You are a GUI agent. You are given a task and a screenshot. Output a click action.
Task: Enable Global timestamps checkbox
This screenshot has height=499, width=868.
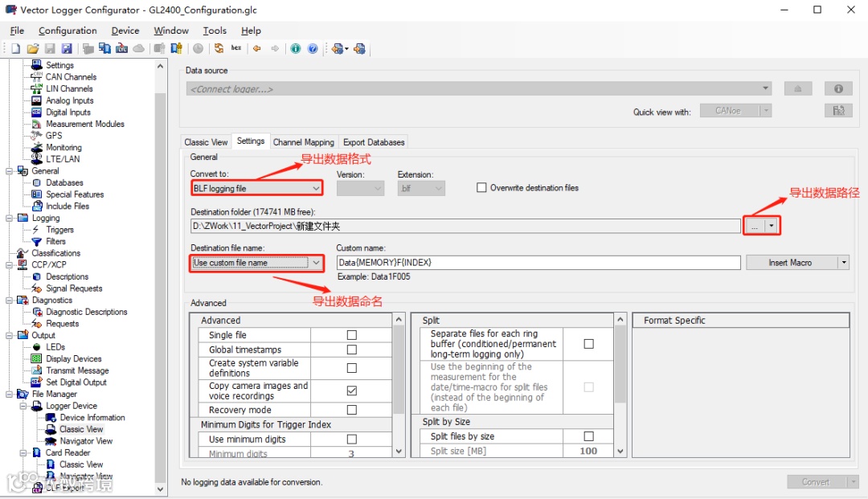(351, 350)
